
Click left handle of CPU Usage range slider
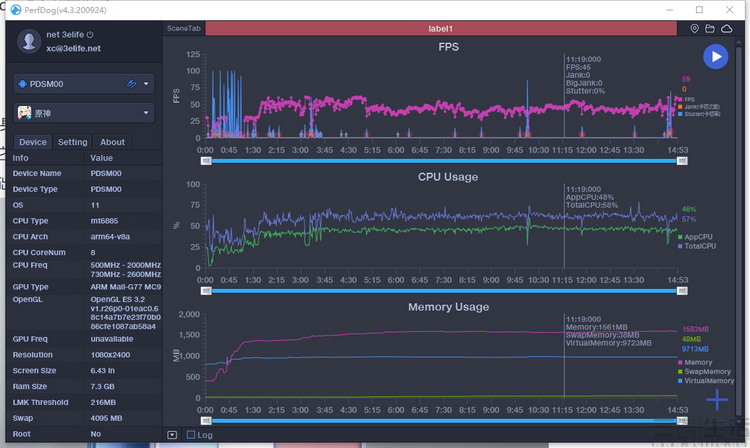[206, 291]
